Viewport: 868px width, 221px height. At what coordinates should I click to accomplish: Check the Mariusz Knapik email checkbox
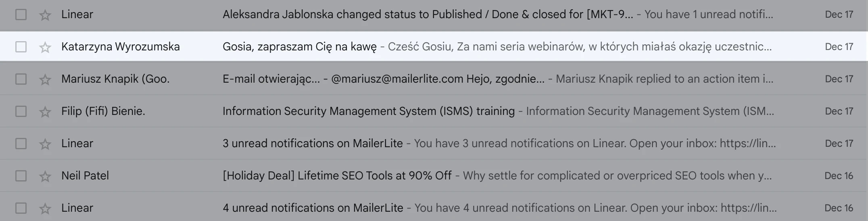(x=21, y=79)
